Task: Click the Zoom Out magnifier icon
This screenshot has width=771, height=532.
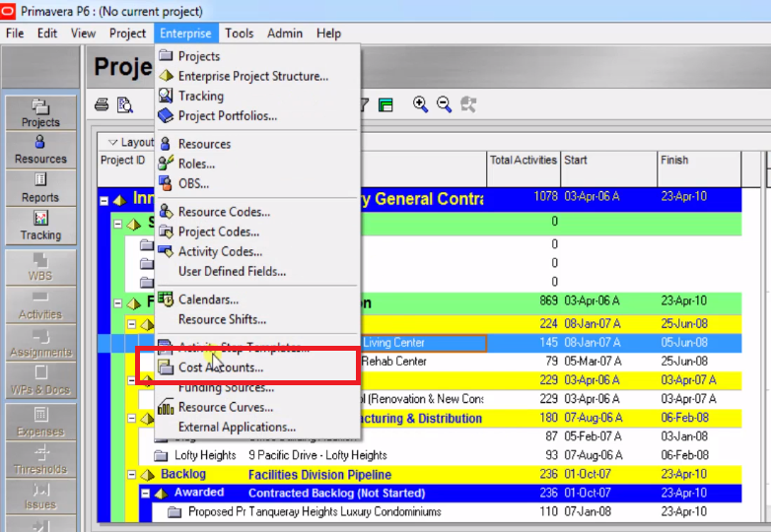Action: click(x=444, y=104)
